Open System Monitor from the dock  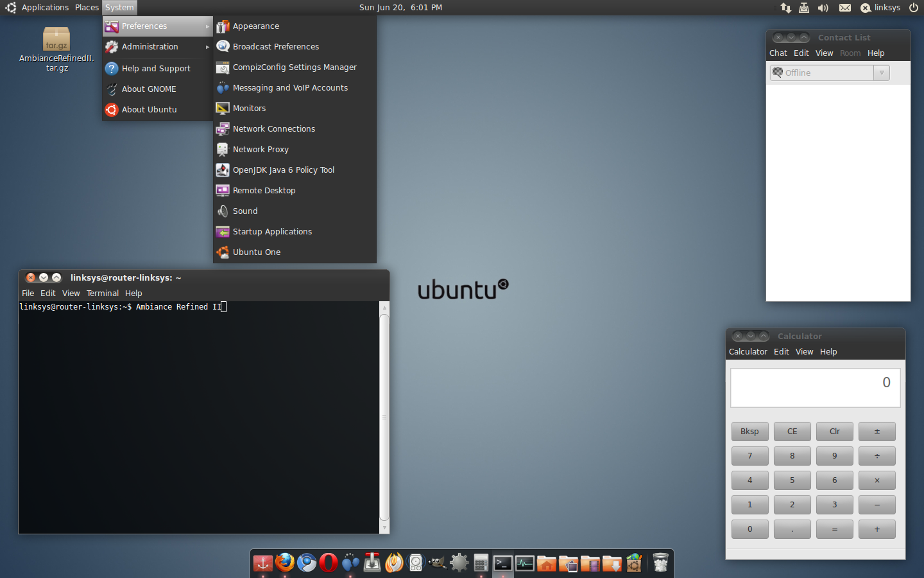[525, 563]
